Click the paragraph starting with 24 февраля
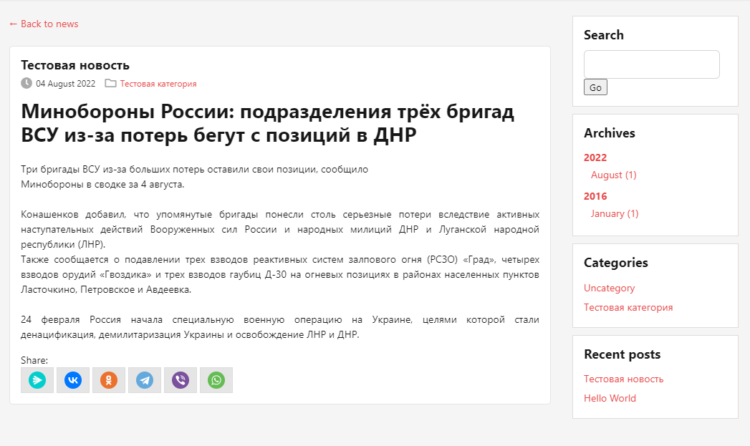Viewport: 750px width, 446px height. pos(280,327)
